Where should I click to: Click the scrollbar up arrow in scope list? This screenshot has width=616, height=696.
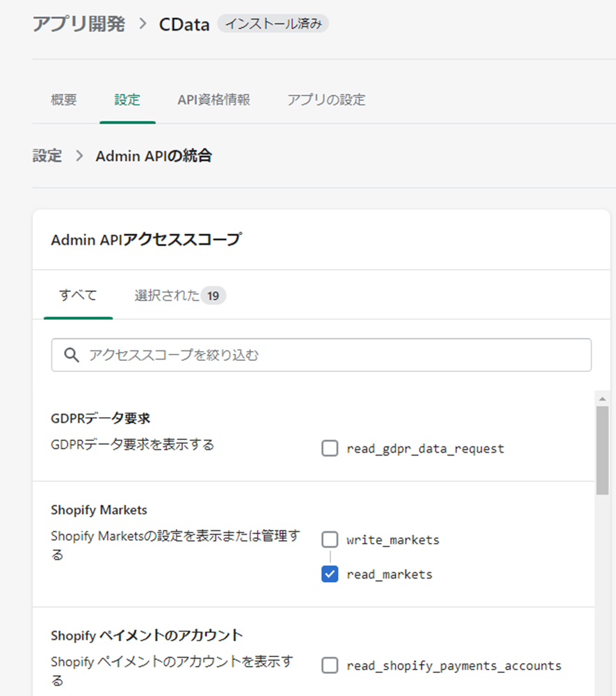click(602, 398)
